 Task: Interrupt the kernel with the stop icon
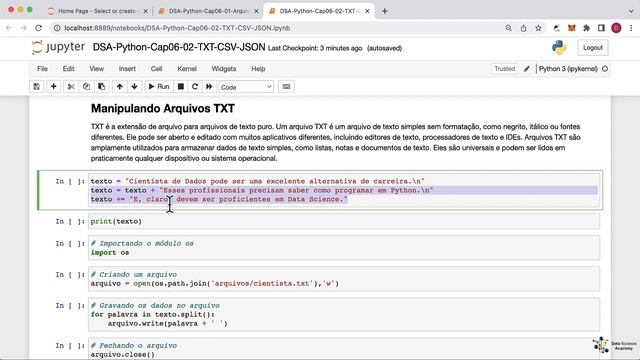[x=181, y=87]
